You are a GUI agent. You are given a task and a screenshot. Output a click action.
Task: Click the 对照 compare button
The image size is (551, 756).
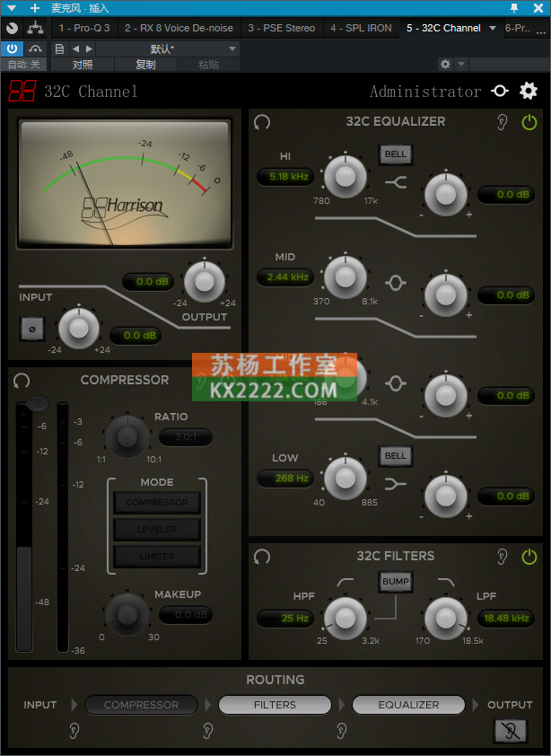click(x=83, y=65)
